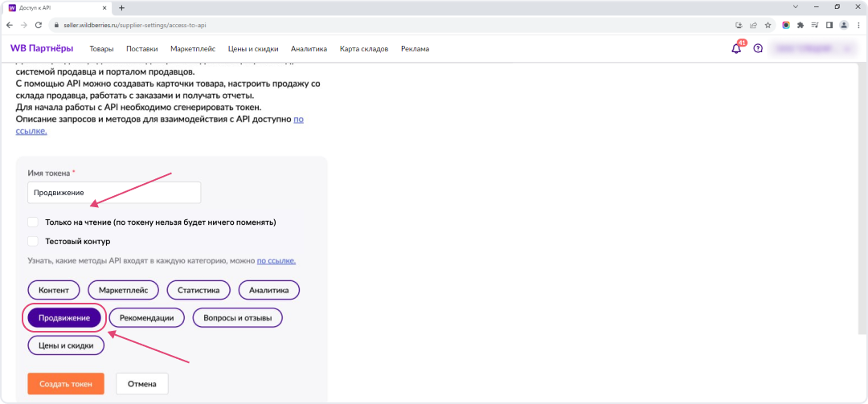This screenshot has height=404, width=868.
Task: Open the media controls icon in the toolbar
Action: (814, 25)
